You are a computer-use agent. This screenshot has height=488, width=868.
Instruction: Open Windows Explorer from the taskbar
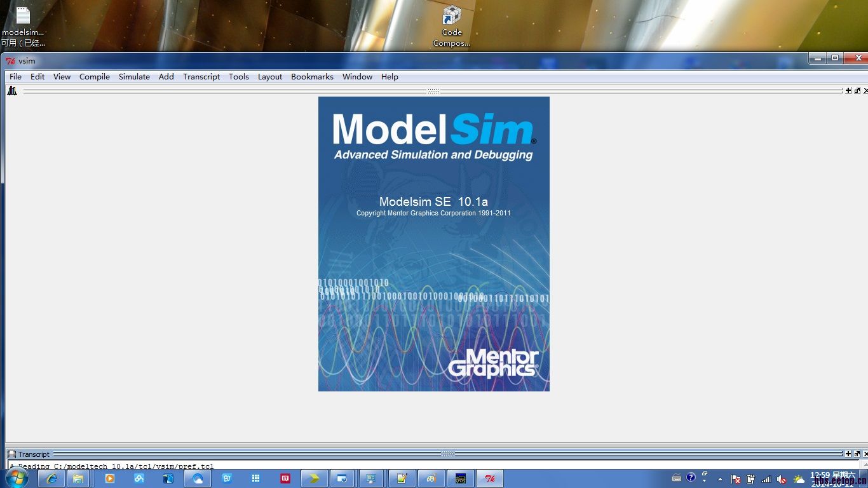coord(78,478)
